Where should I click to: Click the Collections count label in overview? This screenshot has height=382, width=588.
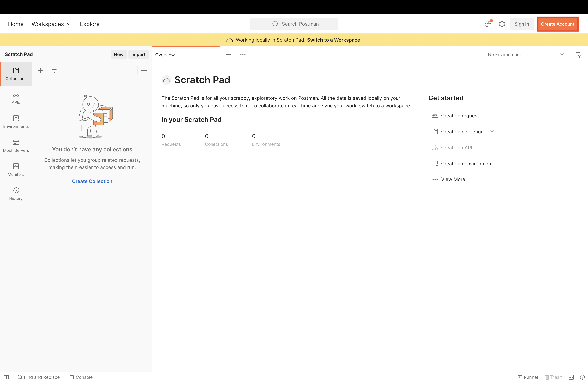coord(216,144)
